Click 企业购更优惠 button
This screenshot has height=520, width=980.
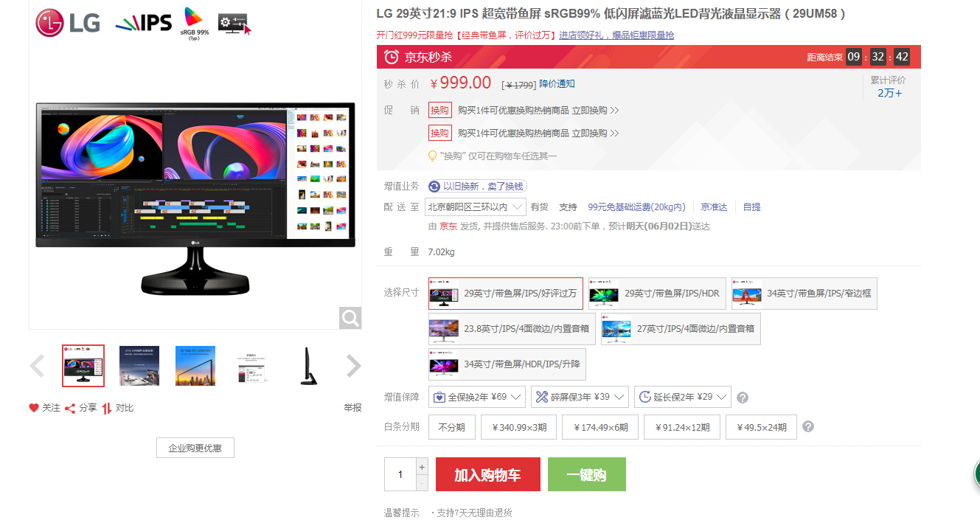click(x=195, y=448)
